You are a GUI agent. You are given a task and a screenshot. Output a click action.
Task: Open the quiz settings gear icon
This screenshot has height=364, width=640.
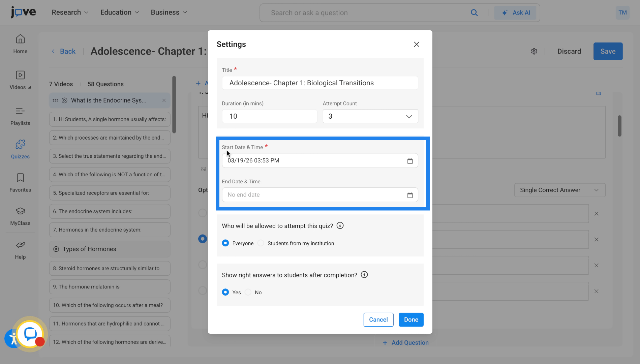point(534,51)
